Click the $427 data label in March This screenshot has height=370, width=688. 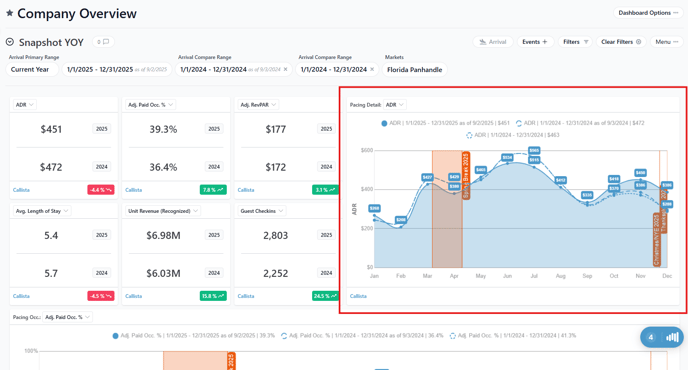(x=427, y=177)
